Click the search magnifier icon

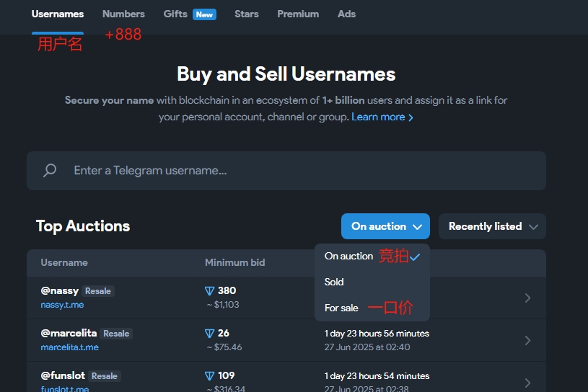(50, 170)
